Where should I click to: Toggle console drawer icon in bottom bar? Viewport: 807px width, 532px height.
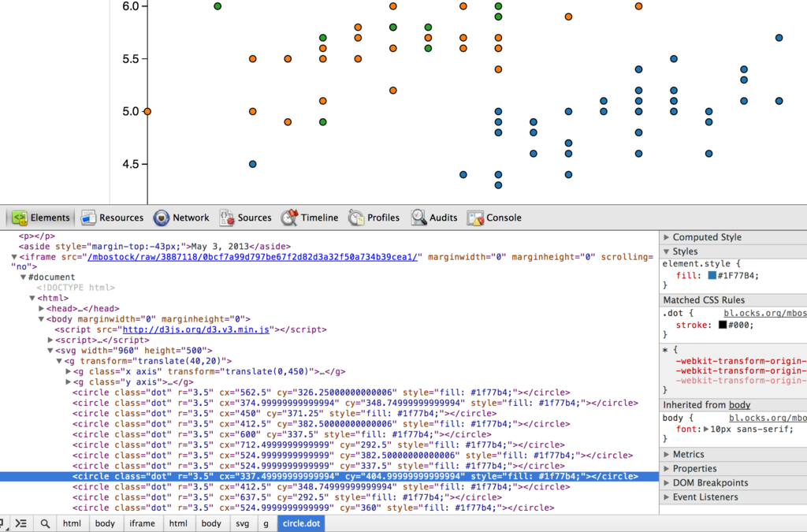point(21,523)
